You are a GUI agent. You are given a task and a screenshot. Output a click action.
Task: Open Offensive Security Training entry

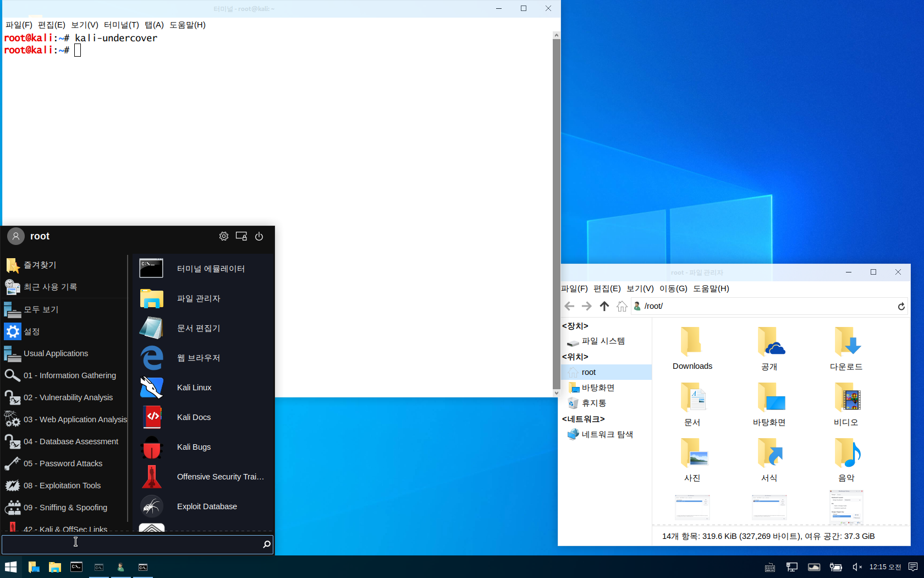tap(204, 477)
